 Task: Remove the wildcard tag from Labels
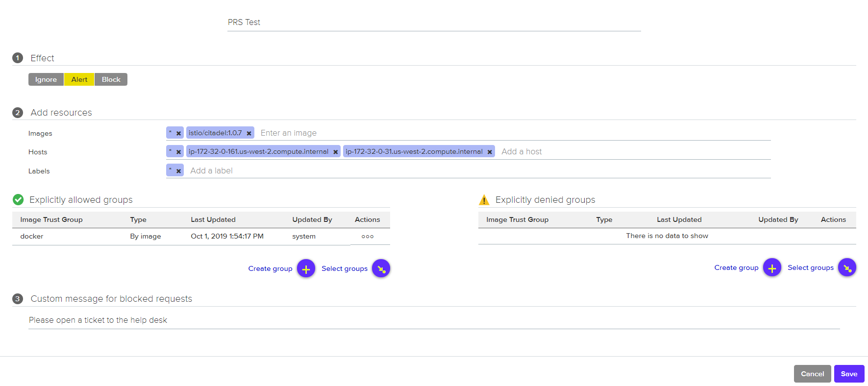point(179,171)
